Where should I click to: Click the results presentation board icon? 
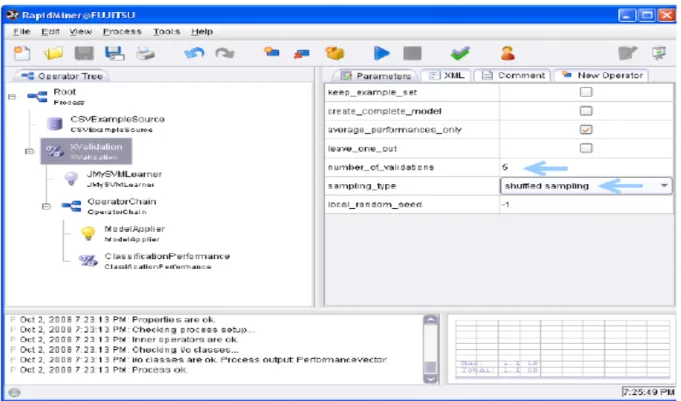click(659, 53)
